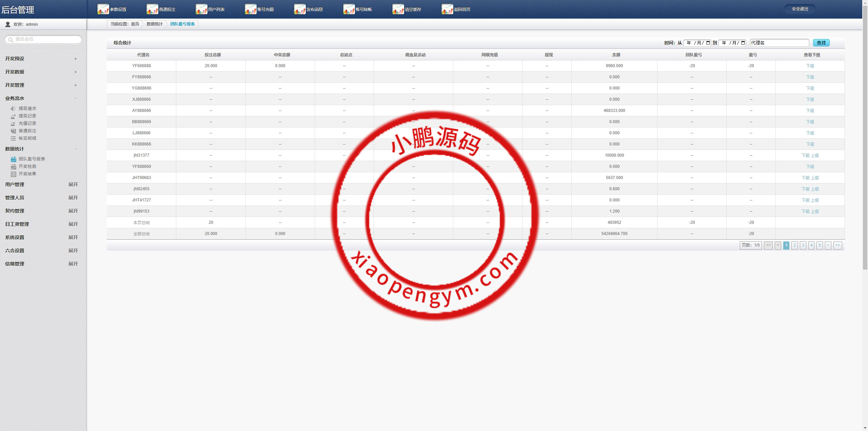Image resolution: width=868 pixels, height=431 pixels.
Task: View 下级 for agent YF666888
Action: tap(810, 66)
